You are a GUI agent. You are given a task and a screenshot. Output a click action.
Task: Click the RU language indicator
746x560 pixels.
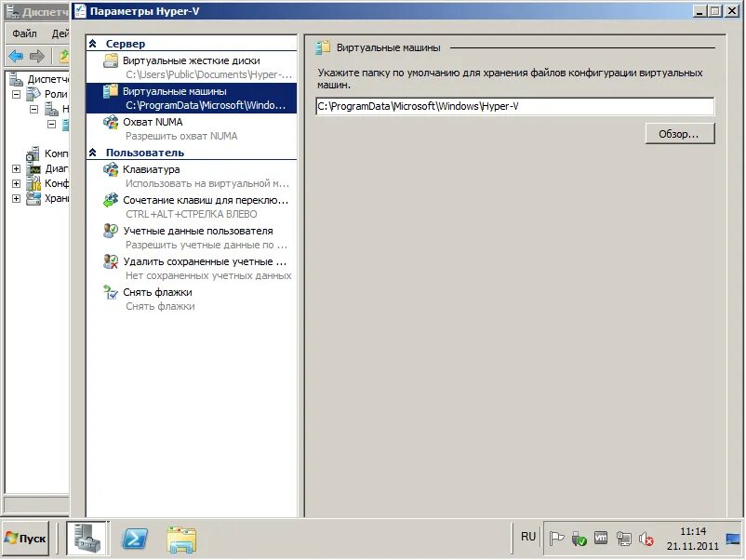click(x=528, y=537)
